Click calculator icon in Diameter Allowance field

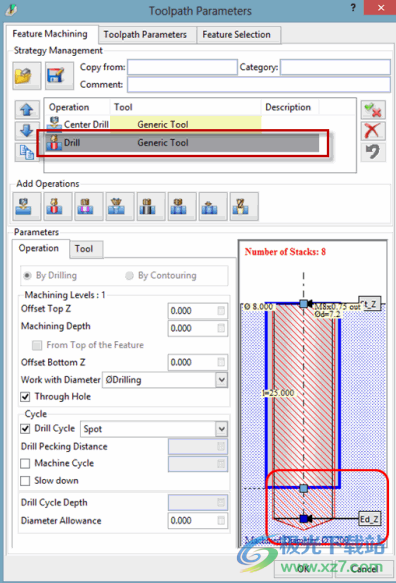221,521
